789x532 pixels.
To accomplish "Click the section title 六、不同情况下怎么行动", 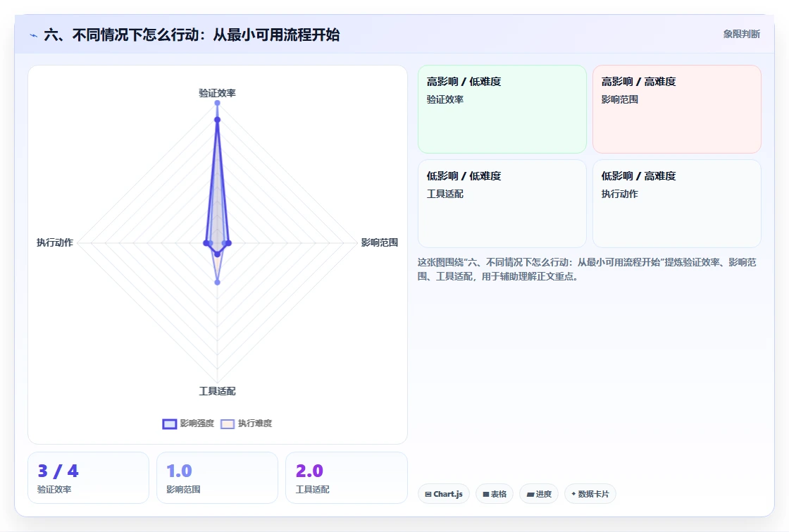I will (192, 35).
